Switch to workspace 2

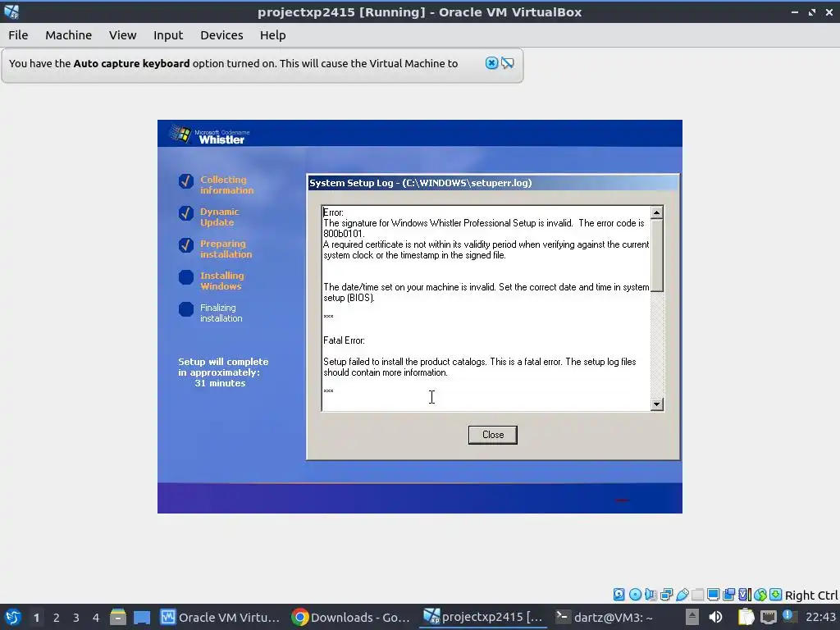point(57,618)
